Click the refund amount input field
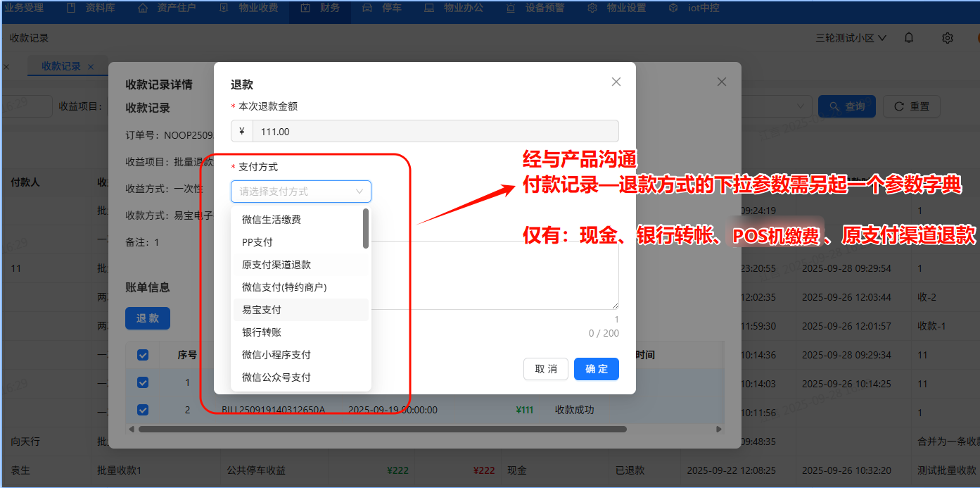Image resolution: width=980 pixels, height=488 pixels. click(422, 131)
